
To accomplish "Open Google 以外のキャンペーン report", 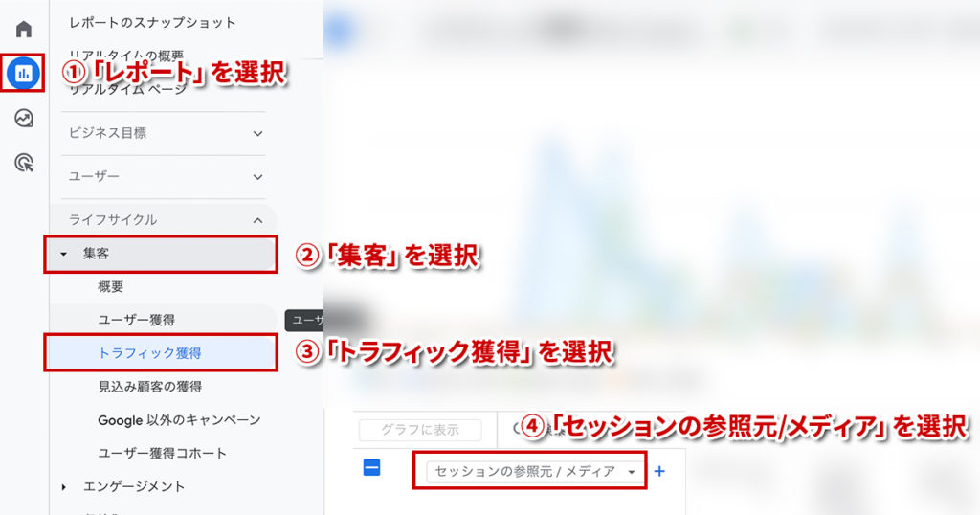I will [x=179, y=420].
